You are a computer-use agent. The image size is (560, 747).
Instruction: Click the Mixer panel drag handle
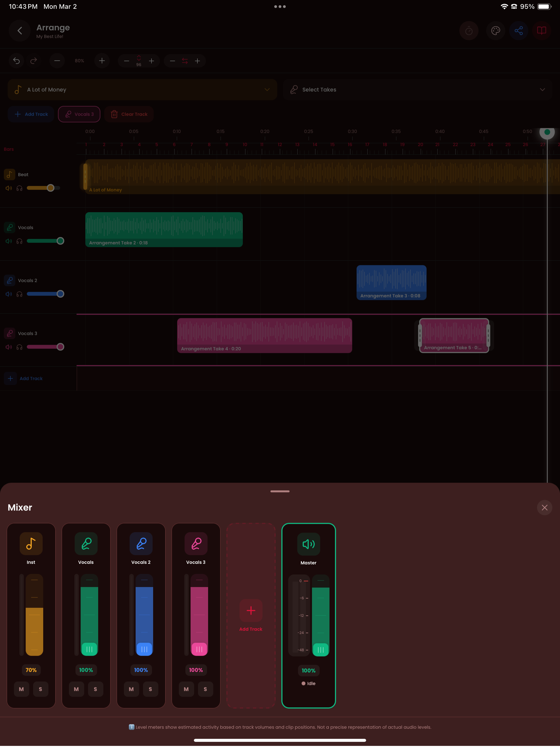point(280,491)
